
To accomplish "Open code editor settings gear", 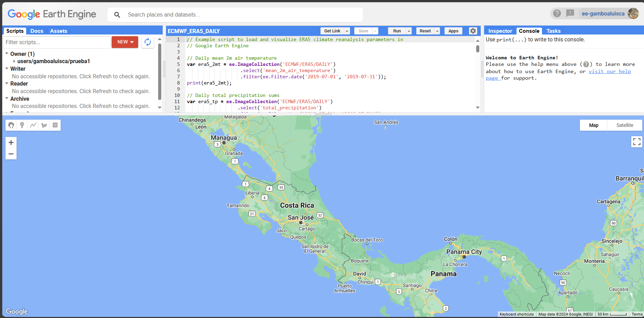I will pos(473,31).
